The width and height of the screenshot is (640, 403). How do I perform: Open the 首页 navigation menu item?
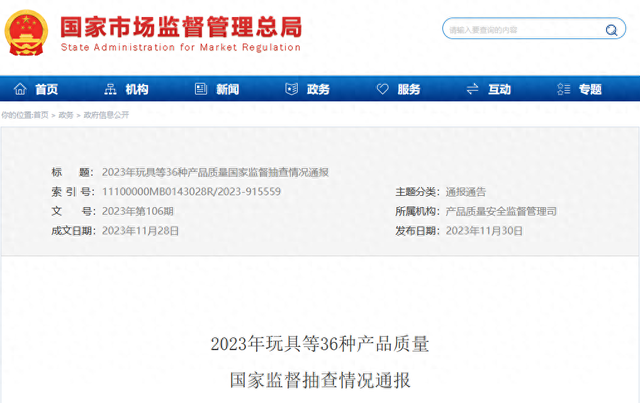coord(46,89)
